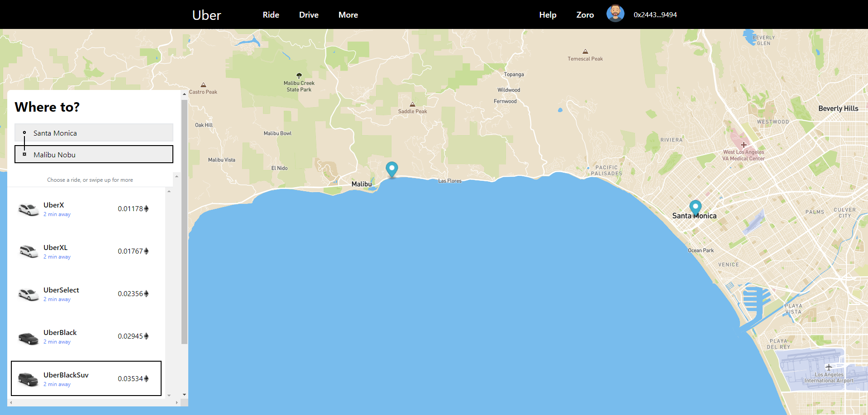Click '2 min away' under UberX
The width and height of the screenshot is (868, 415).
[57, 214]
